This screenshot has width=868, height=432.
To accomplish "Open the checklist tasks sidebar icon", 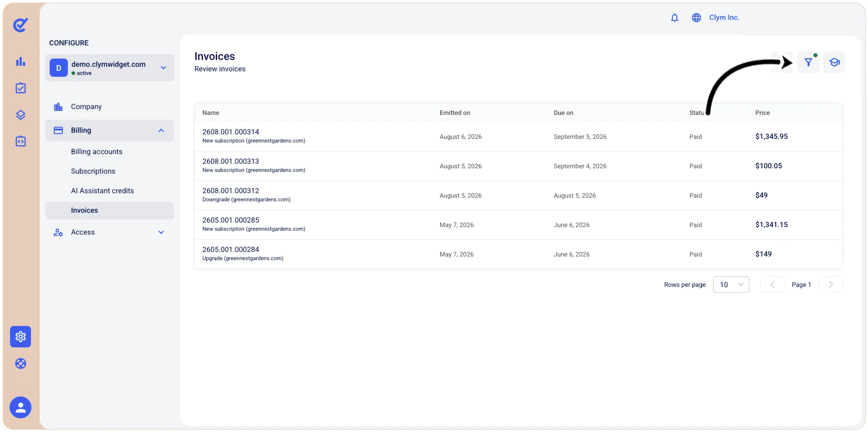I will (x=20, y=88).
